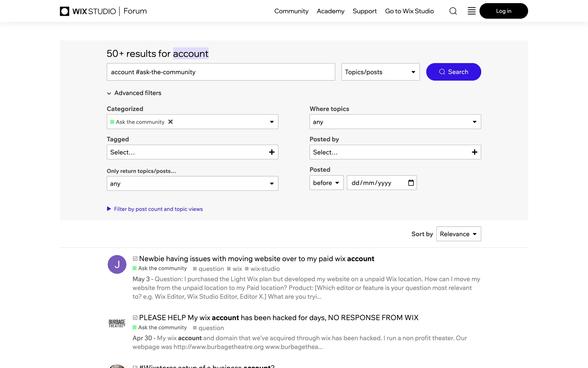Viewport: 588px width, 368px height.
Task: Click the search query input field
Action: [x=221, y=72]
